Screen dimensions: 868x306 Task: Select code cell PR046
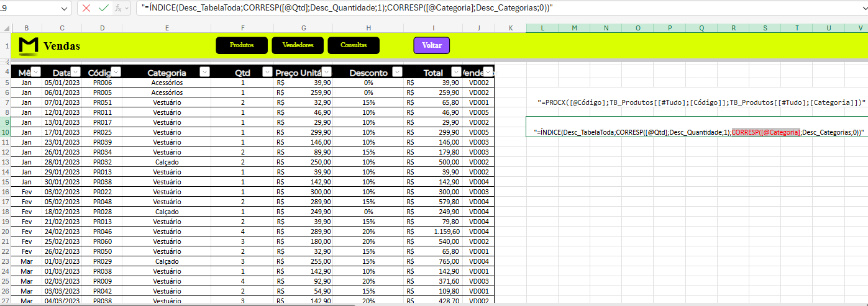[x=102, y=232]
